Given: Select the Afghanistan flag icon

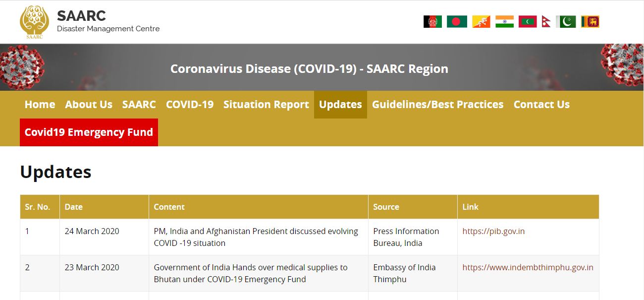Looking at the screenshot, I should click(432, 21).
